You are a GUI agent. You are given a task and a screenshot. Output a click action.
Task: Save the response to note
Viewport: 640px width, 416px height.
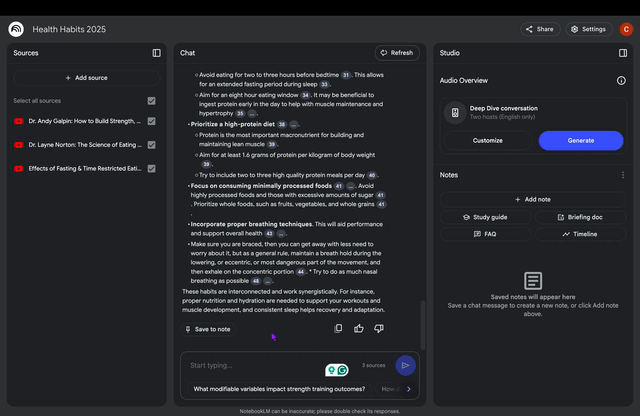tap(208, 329)
